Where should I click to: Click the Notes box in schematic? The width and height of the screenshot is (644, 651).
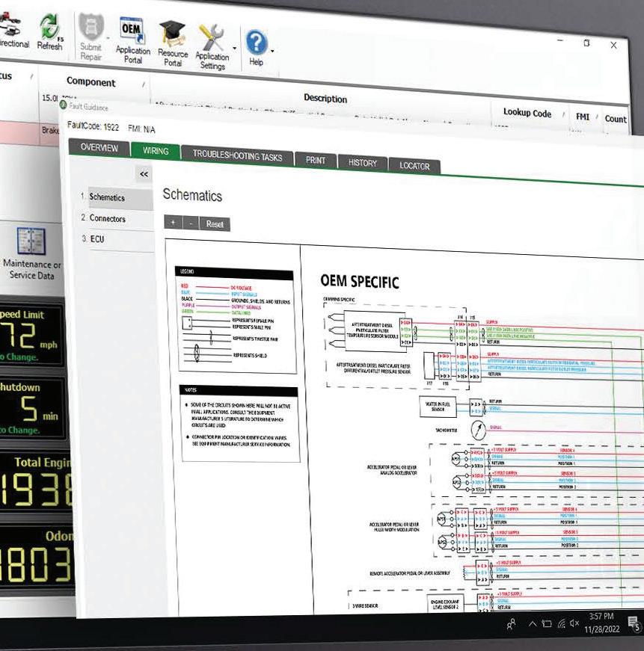[240, 424]
